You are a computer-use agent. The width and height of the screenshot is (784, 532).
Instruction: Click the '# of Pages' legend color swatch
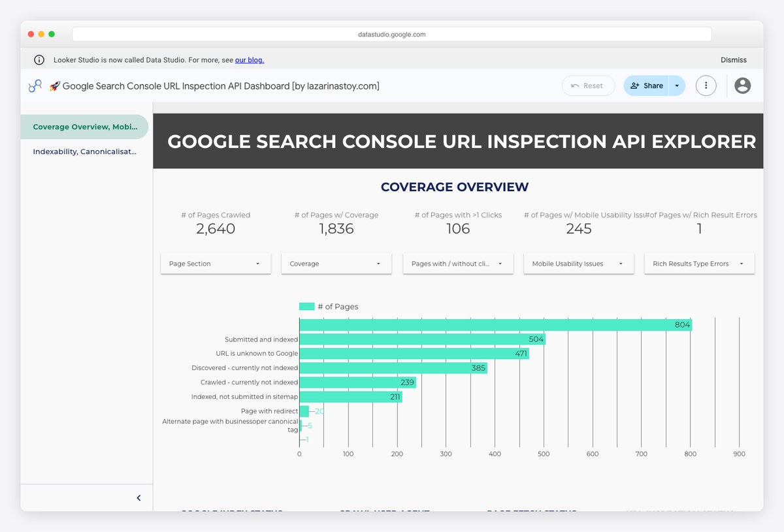pyautogui.click(x=307, y=306)
